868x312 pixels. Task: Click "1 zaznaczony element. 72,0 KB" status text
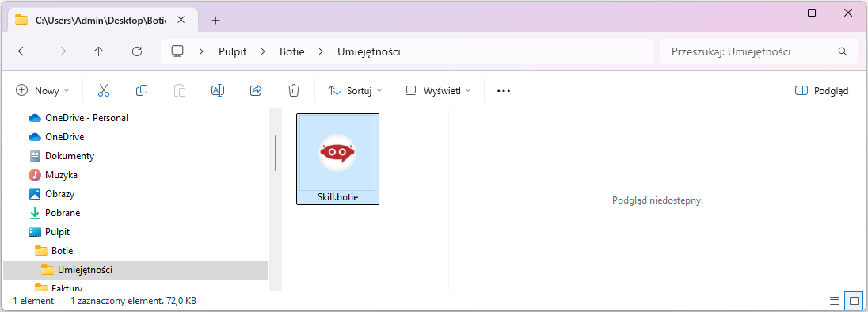coord(133,301)
